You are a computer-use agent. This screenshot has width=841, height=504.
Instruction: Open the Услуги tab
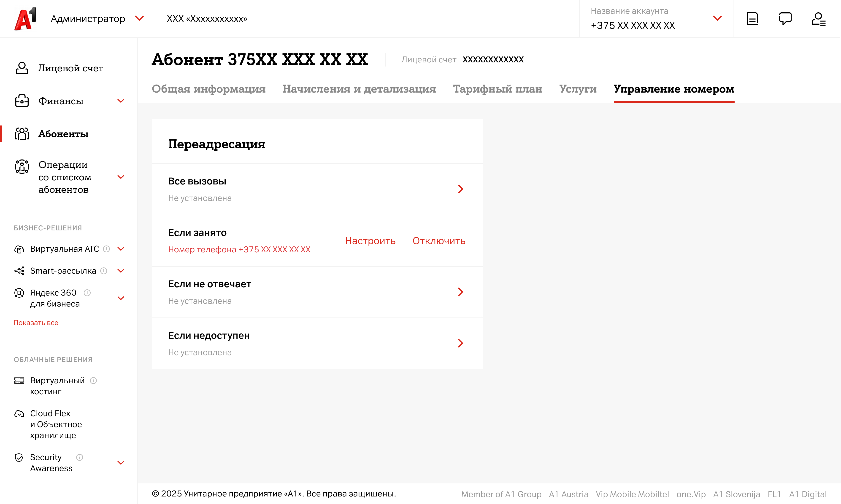click(578, 89)
